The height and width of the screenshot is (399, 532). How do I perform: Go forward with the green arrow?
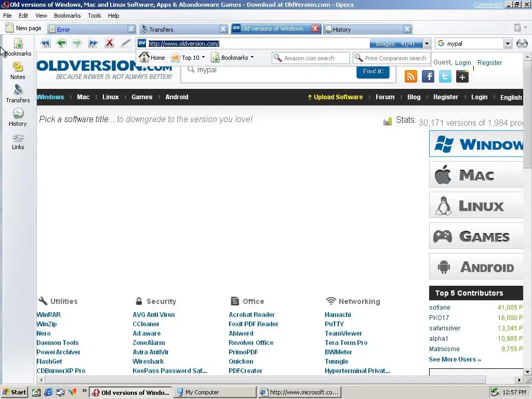coord(77,43)
